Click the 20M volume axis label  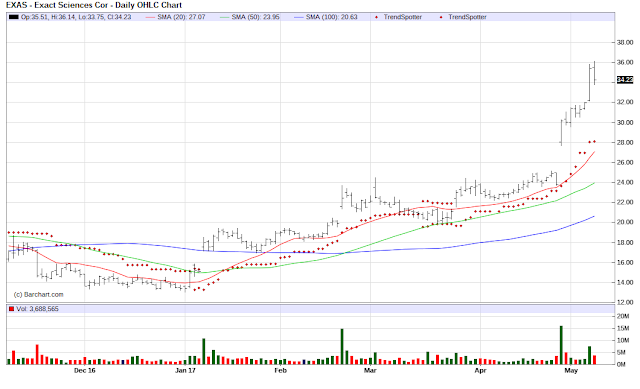tap(623, 316)
